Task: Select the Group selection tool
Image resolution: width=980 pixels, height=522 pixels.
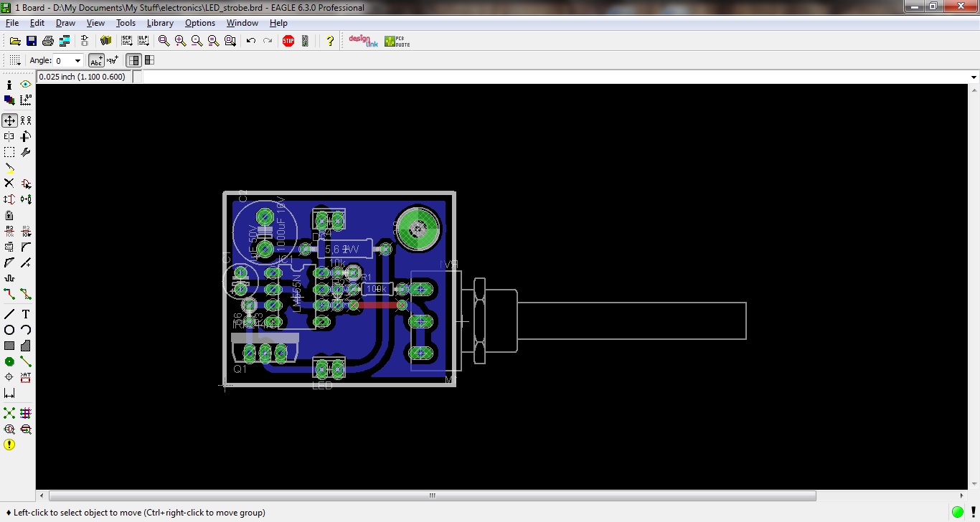Action: tap(9, 152)
